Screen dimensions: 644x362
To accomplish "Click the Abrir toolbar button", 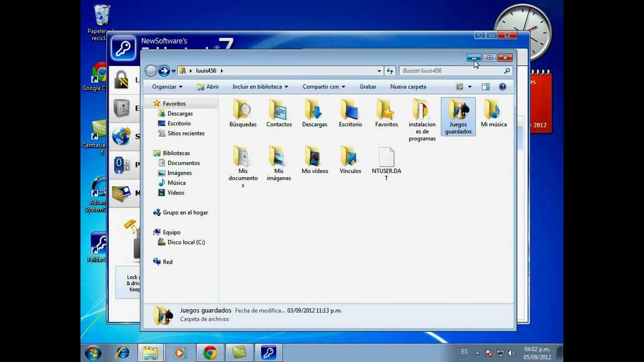I will click(x=208, y=87).
